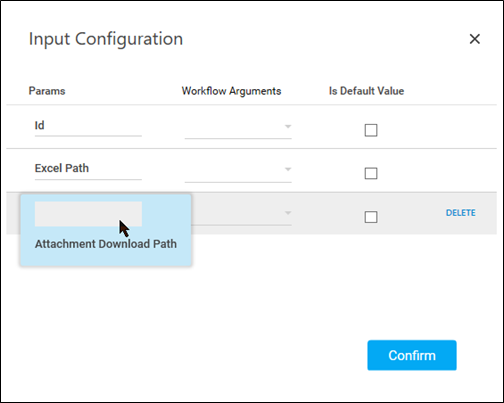Screen dimensions: 504x403
Task: Select the Id param text field
Action: click(88, 126)
